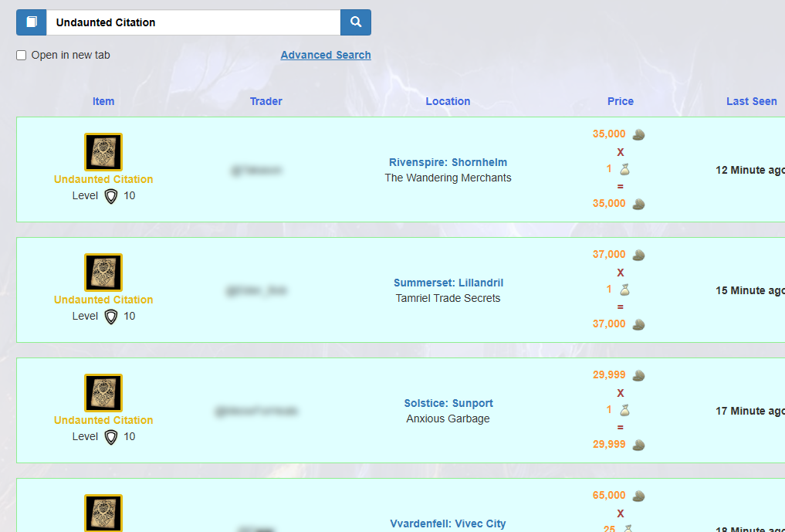Viewport: 785px width, 532px height.
Task: Sort by the Last Seen column header
Action: pos(752,101)
